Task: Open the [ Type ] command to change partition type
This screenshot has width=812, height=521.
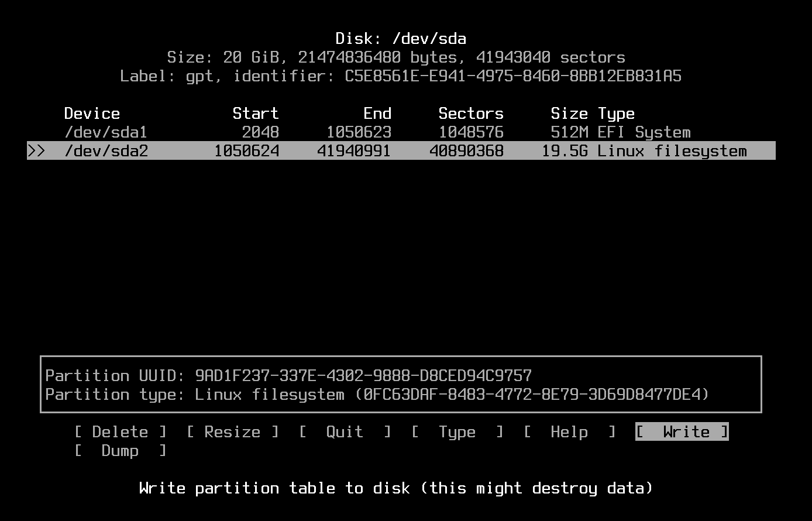Action: pyautogui.click(x=457, y=431)
